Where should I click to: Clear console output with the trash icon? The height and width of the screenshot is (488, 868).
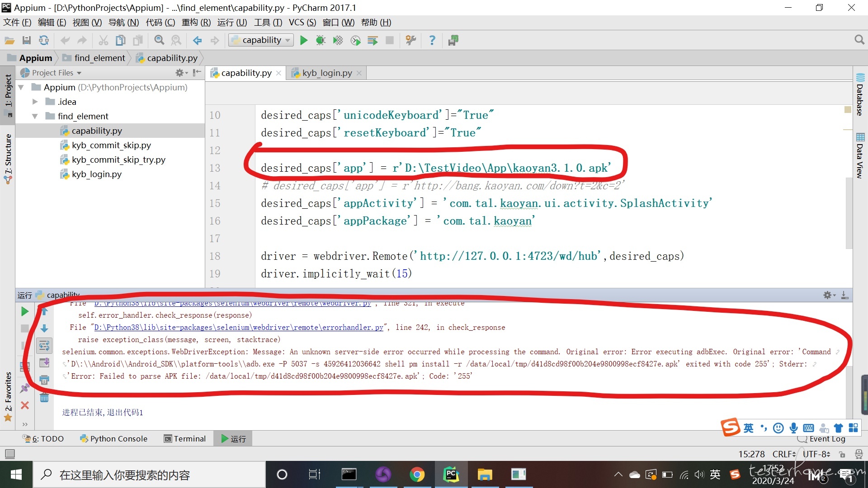click(44, 398)
